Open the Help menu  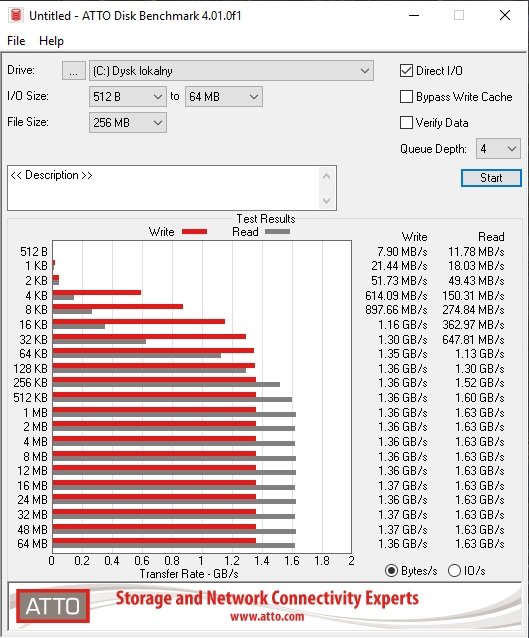[x=51, y=41]
